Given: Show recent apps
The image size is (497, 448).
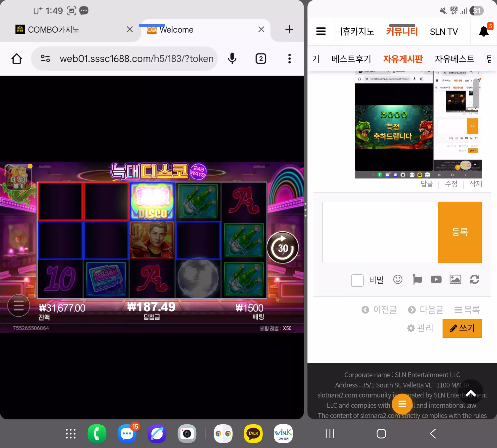Looking at the screenshot, I should pyautogui.click(x=330, y=434).
